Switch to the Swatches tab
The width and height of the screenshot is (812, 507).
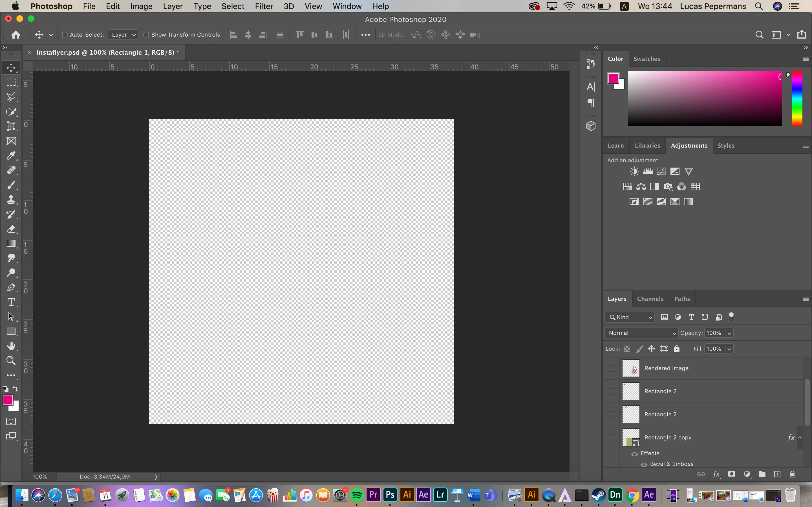click(x=646, y=59)
